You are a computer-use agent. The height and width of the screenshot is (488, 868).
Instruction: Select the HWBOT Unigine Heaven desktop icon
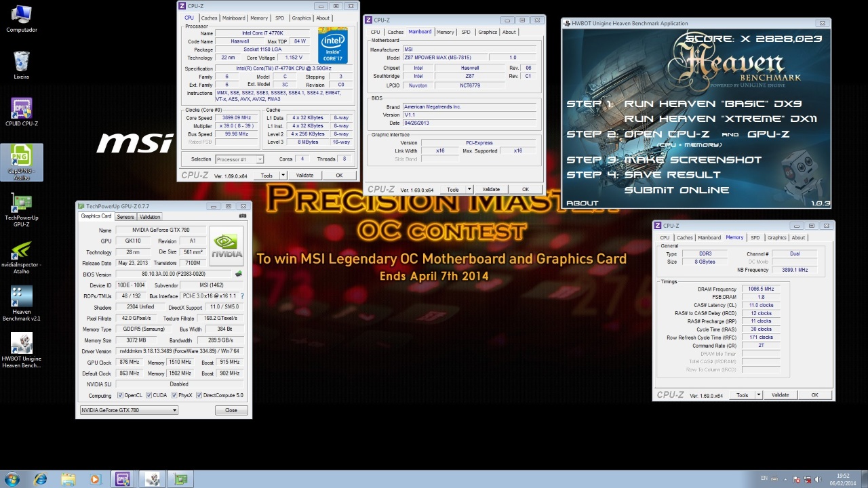click(x=21, y=351)
